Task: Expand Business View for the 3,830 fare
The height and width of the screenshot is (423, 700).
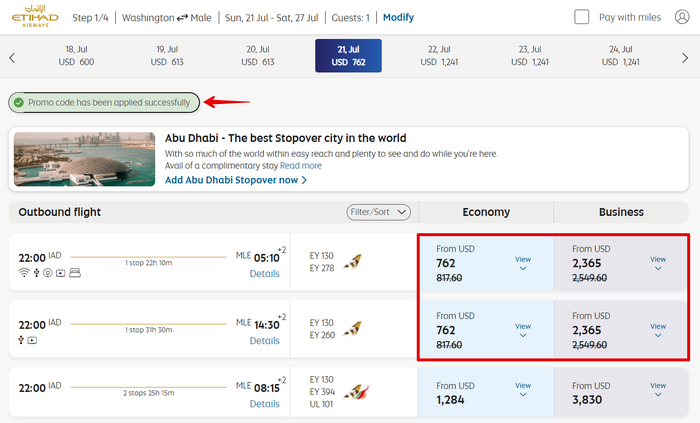Action: 658,390
